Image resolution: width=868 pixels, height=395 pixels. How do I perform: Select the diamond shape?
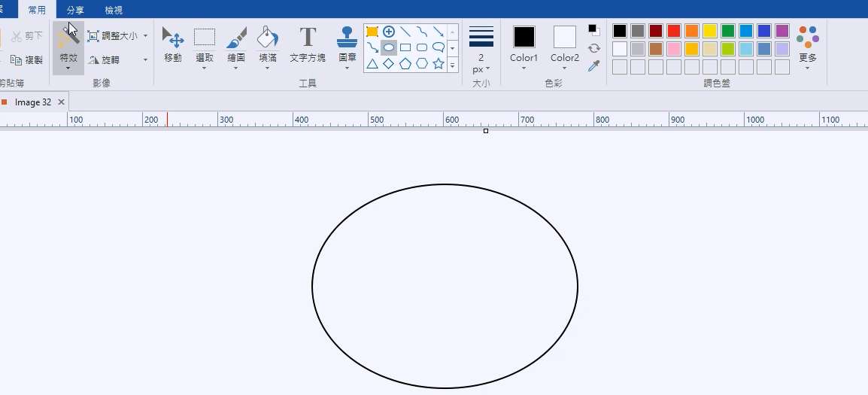point(389,64)
